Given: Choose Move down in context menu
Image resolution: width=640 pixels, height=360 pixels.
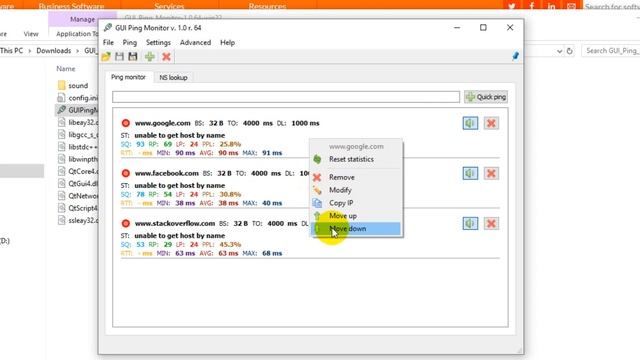Looking at the screenshot, I should coord(356,229).
